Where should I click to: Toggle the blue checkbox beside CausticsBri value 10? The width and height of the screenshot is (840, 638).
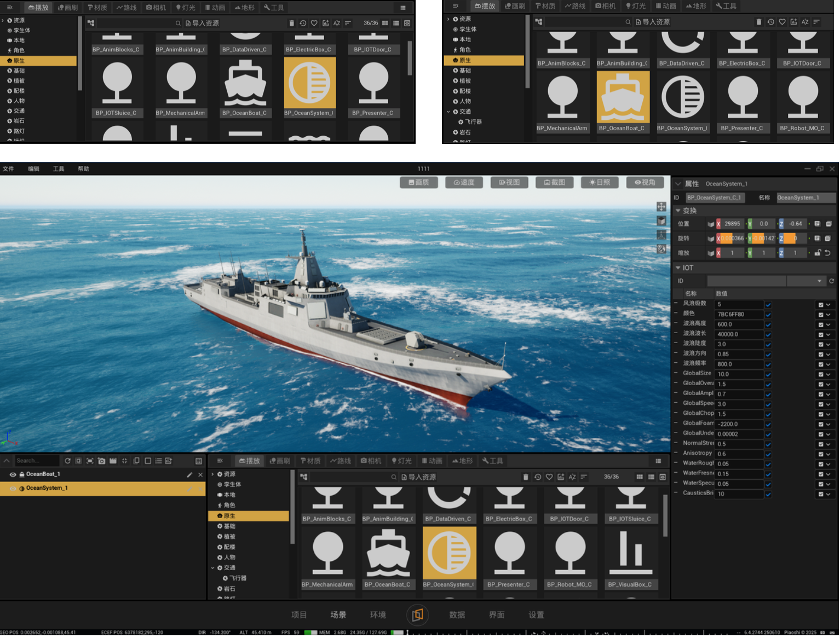[x=768, y=494]
